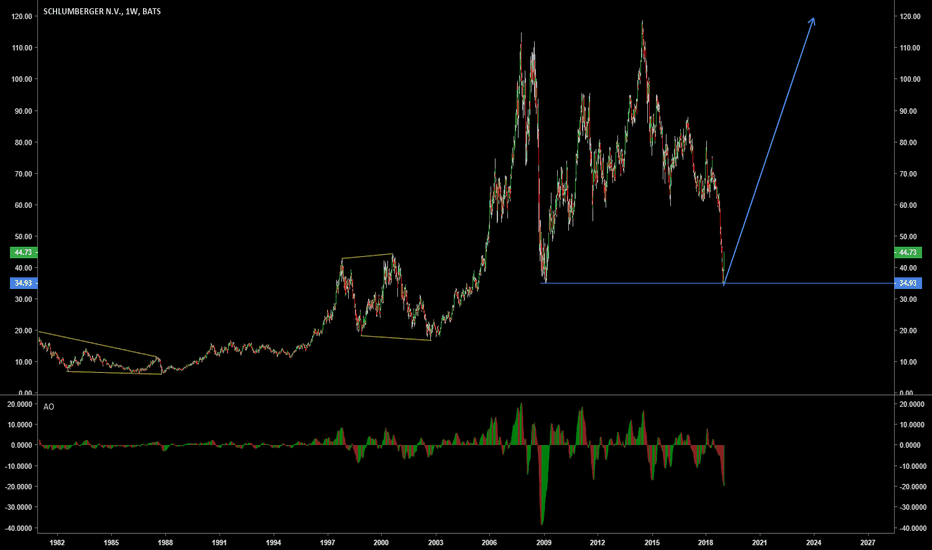Viewport: 932px width, 550px height.
Task: Click the 2009 label on time axis
Action: pyautogui.click(x=544, y=542)
